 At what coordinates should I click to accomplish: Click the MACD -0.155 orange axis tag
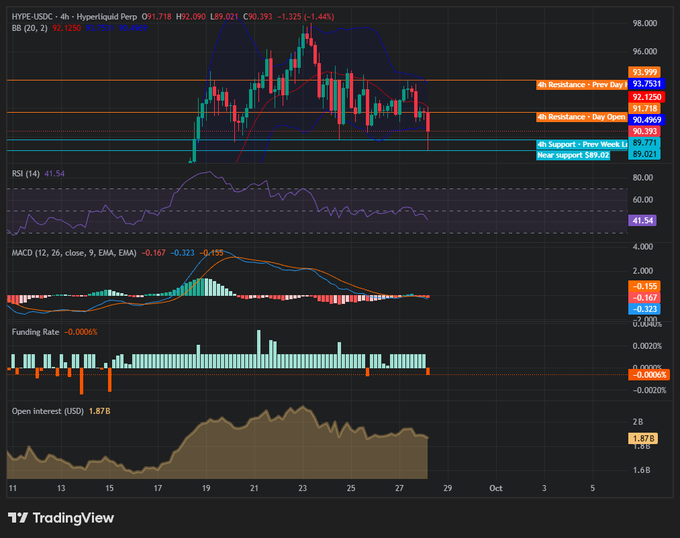[644, 286]
